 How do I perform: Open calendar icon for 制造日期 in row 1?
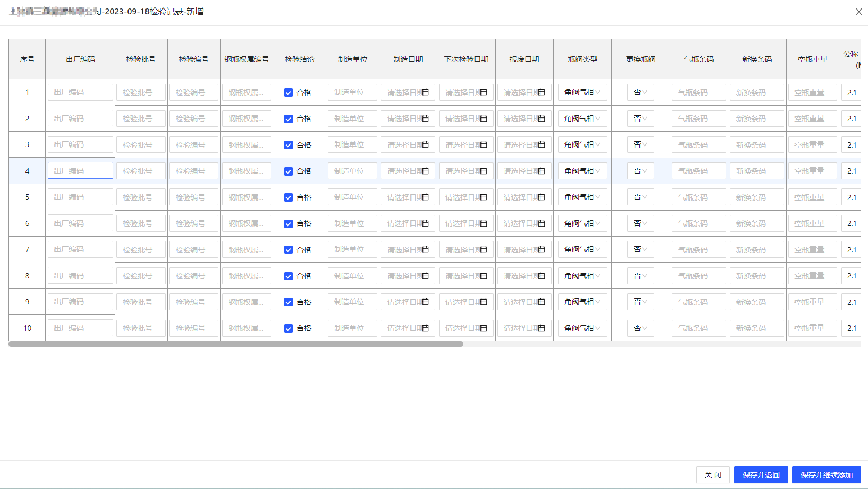425,92
